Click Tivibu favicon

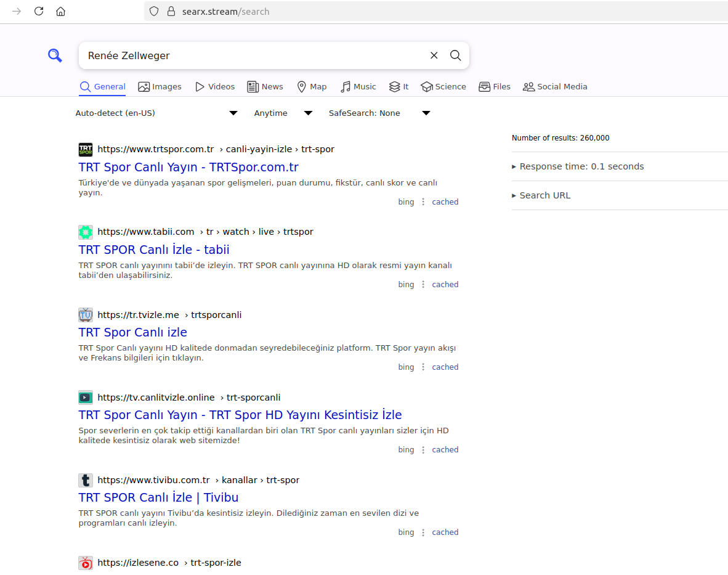click(x=86, y=480)
